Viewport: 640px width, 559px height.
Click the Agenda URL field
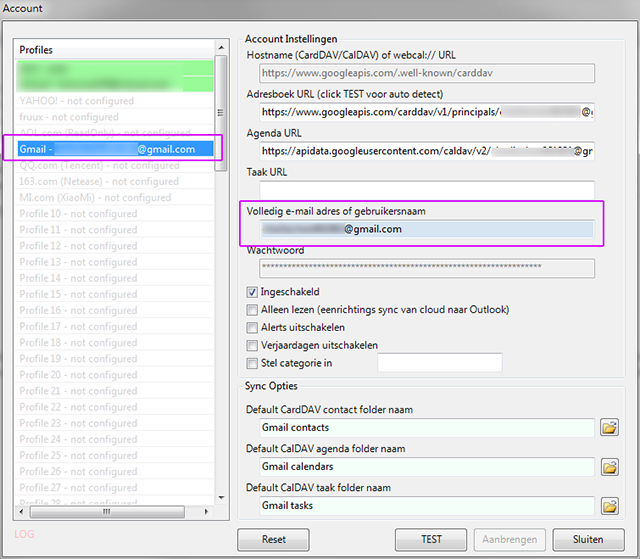tap(427, 151)
